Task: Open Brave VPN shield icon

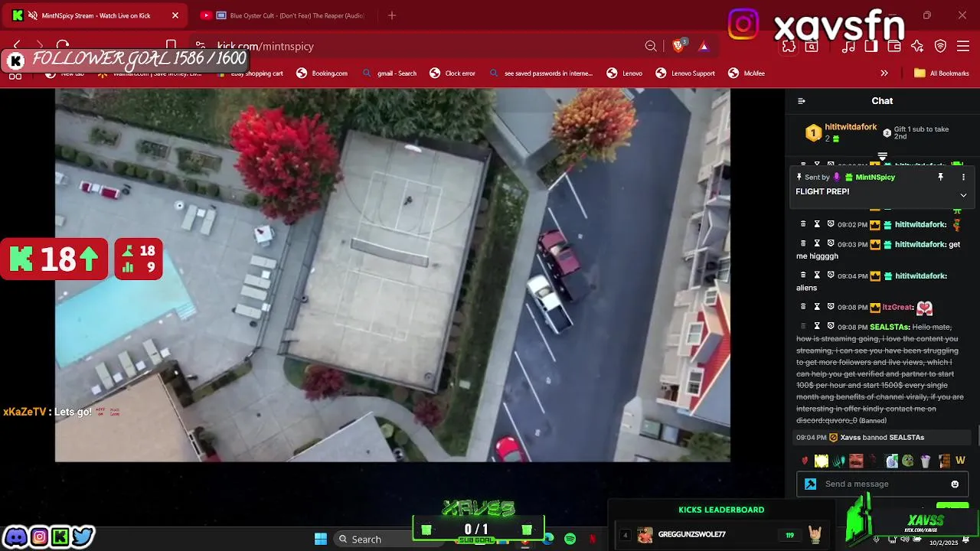Action: pos(941,46)
